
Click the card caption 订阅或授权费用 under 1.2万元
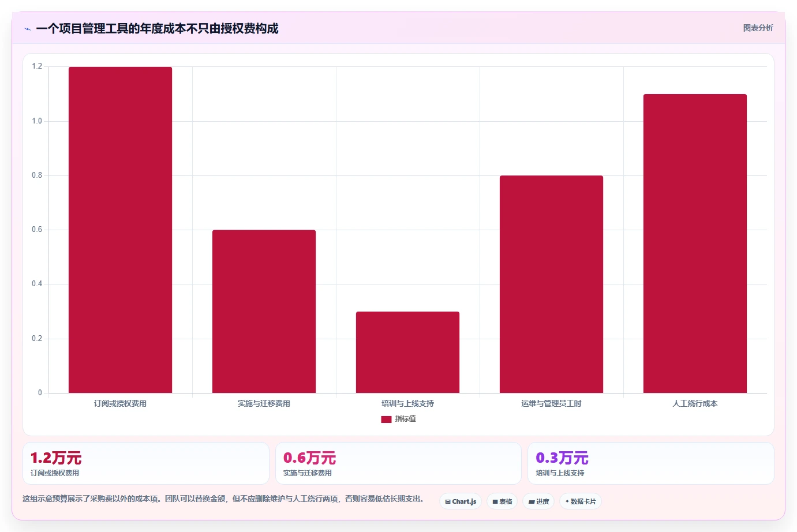click(55, 473)
